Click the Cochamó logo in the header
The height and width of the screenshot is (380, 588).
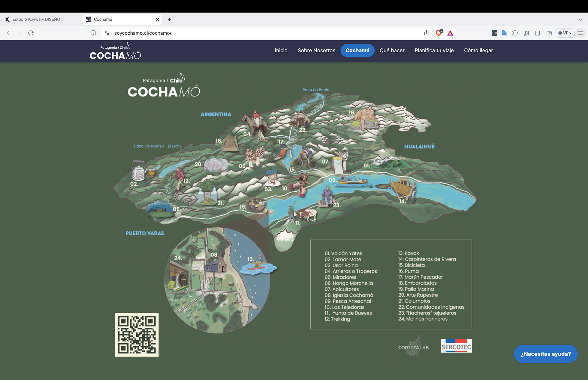[x=115, y=51]
